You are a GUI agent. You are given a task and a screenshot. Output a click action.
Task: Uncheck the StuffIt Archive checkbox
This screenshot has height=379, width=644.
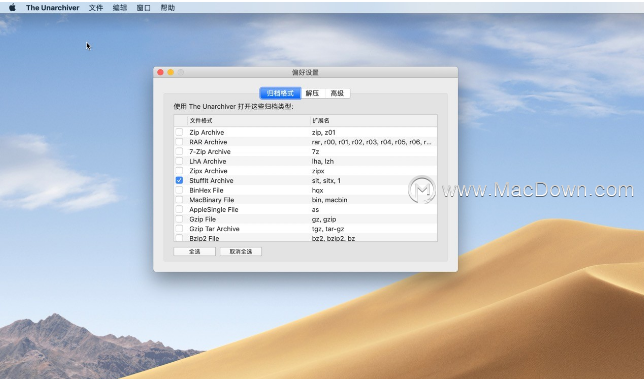pos(179,180)
